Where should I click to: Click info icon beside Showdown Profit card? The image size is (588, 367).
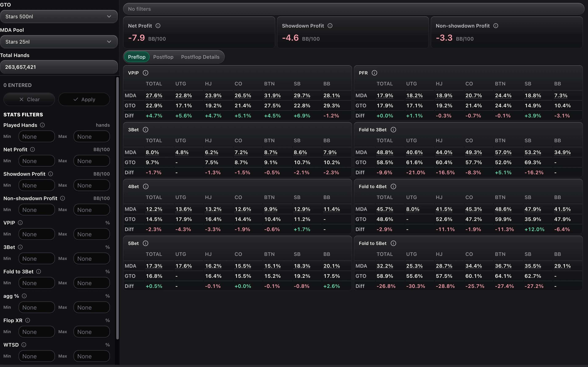[x=330, y=26]
